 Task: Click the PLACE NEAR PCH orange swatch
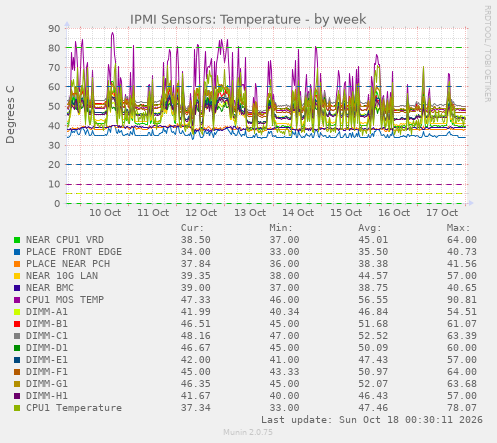pos(17,264)
